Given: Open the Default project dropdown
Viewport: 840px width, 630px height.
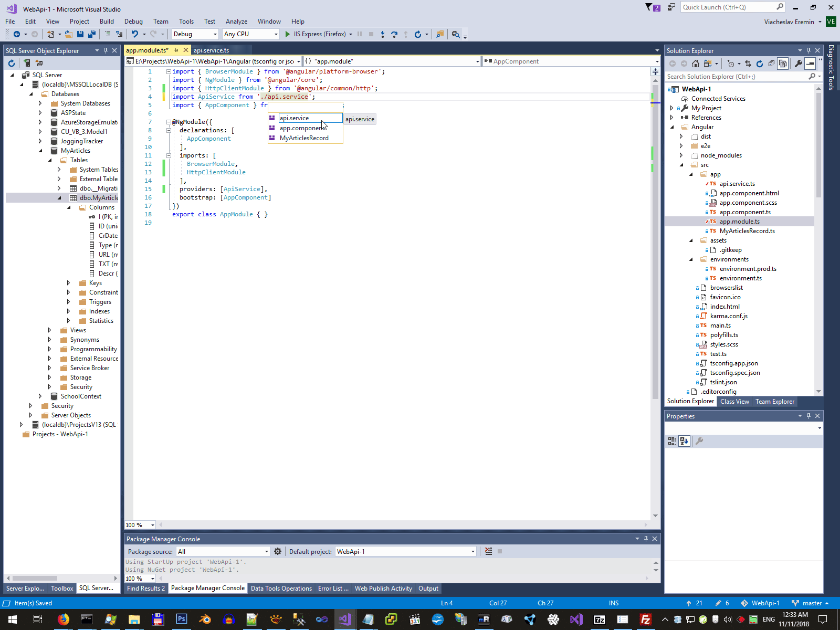Looking at the screenshot, I should (x=406, y=551).
